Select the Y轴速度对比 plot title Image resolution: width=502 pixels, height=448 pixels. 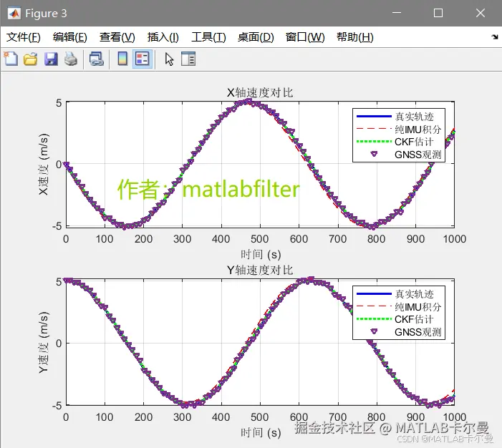260,271
